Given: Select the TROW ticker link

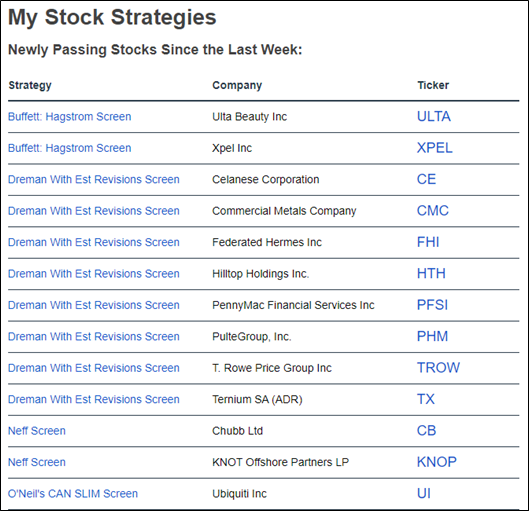Looking at the screenshot, I should click(x=438, y=368).
